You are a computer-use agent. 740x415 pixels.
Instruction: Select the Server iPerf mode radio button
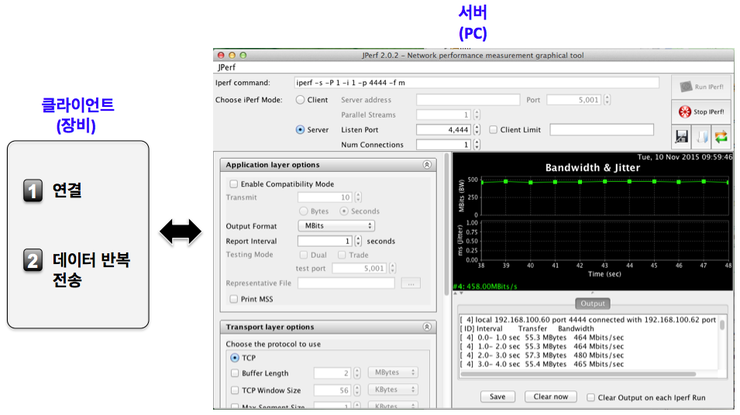pos(300,129)
